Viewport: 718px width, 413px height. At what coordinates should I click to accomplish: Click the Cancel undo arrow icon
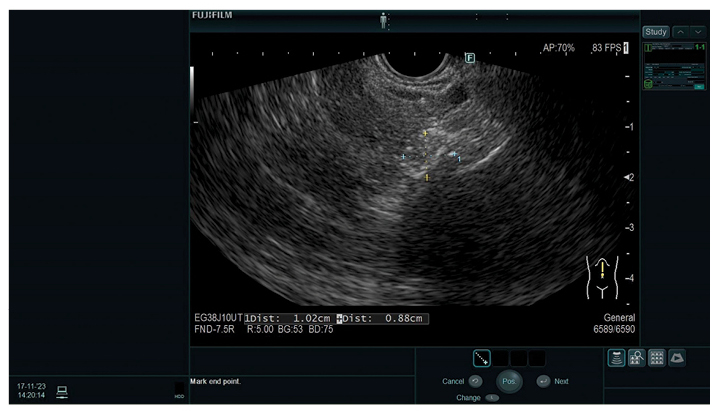475,381
